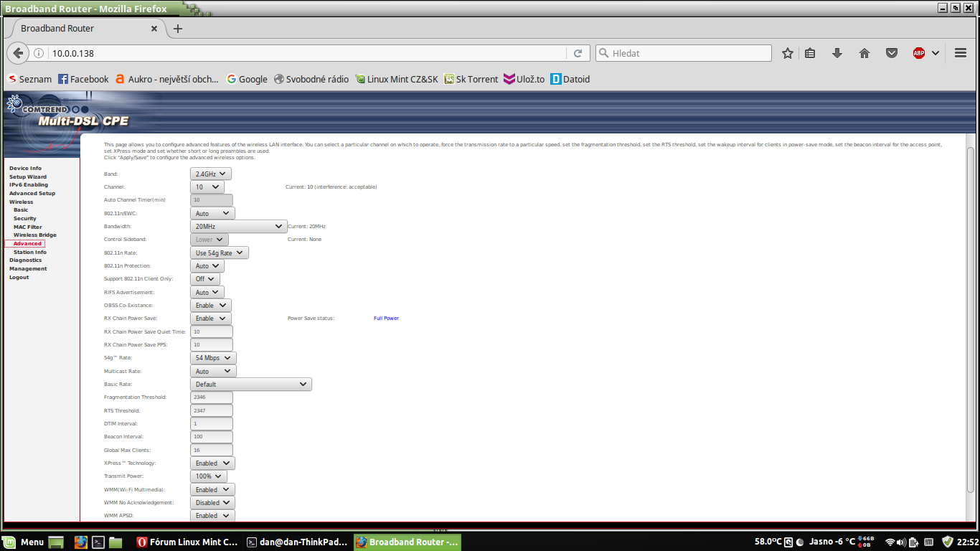The height and width of the screenshot is (551, 980).
Task: Reload the router page
Action: tap(578, 53)
